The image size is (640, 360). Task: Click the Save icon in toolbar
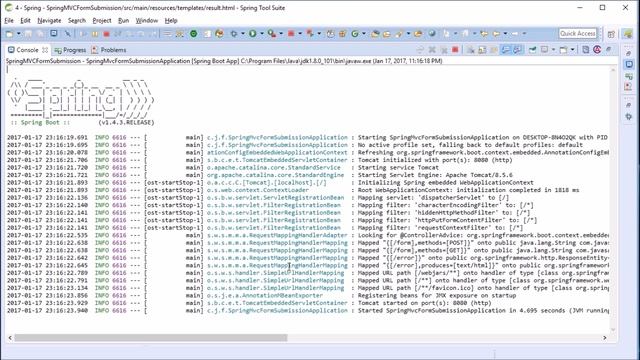(x=28, y=34)
